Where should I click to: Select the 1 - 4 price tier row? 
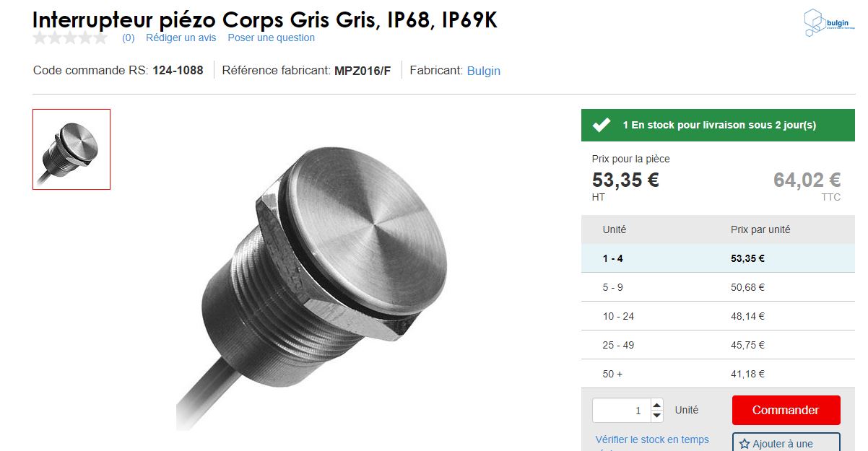tap(718, 258)
